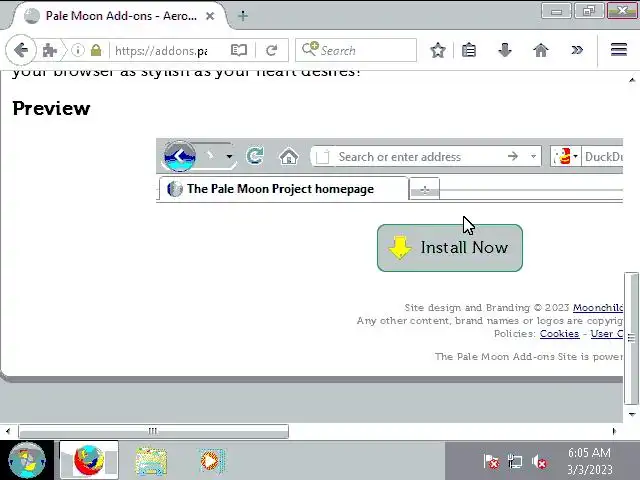
Task: Expand more toolbar tools chevron
Action: tap(577, 50)
